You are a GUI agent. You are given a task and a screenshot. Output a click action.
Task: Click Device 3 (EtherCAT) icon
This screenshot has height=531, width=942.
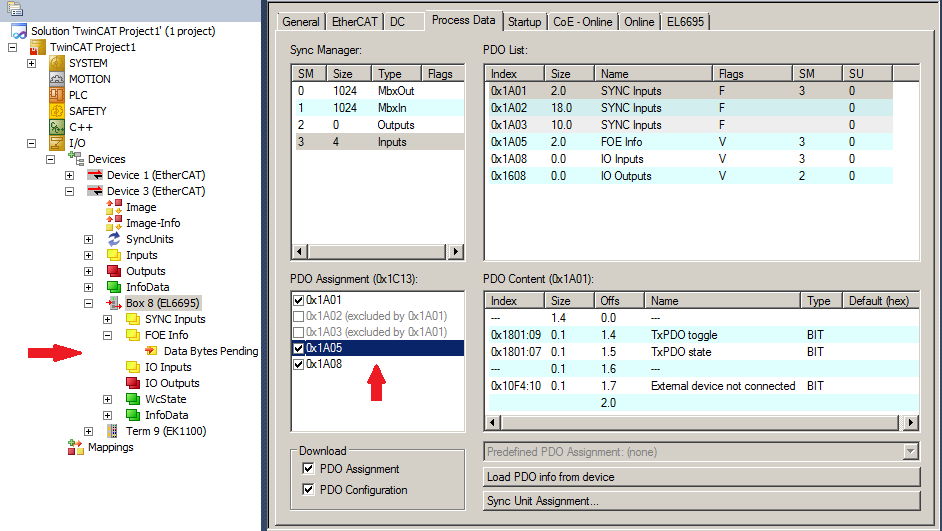(x=95, y=191)
